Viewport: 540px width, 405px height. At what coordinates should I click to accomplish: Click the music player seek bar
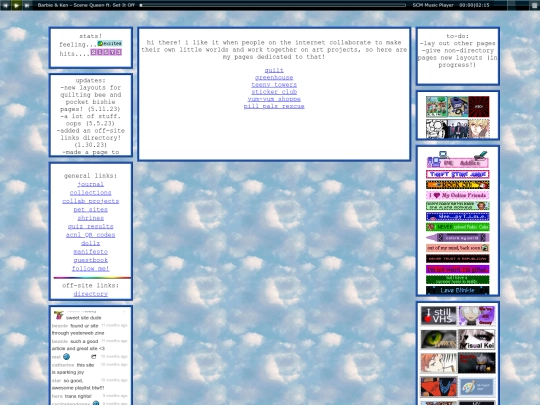(273, 5)
